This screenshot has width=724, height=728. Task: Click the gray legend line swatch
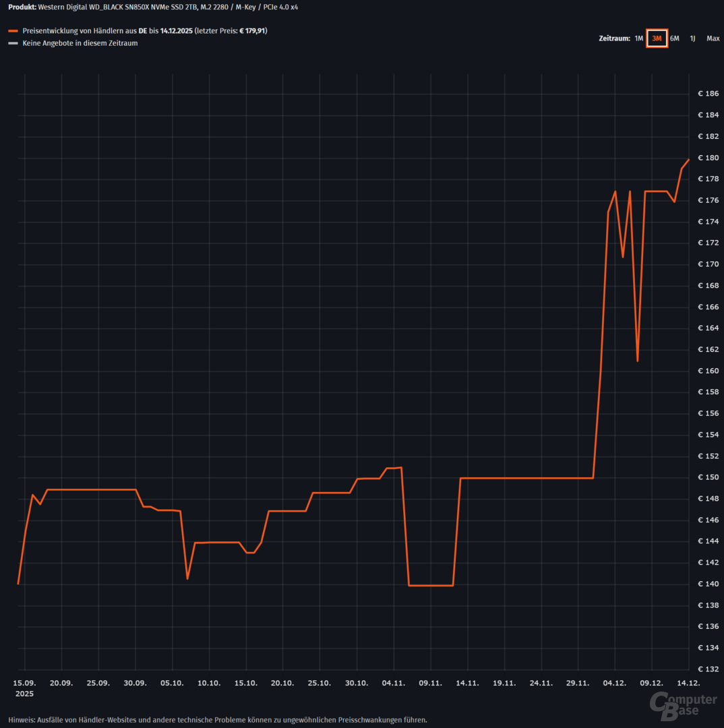pyautogui.click(x=13, y=43)
